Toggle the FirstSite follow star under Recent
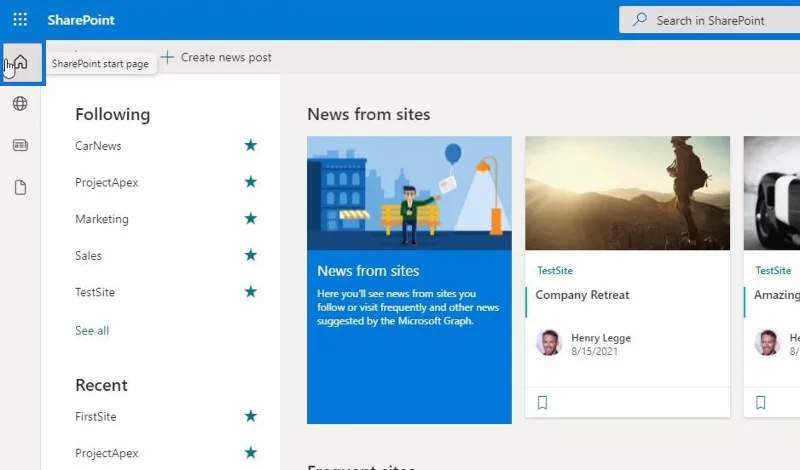Screen dimensions: 800x470 coord(251,416)
